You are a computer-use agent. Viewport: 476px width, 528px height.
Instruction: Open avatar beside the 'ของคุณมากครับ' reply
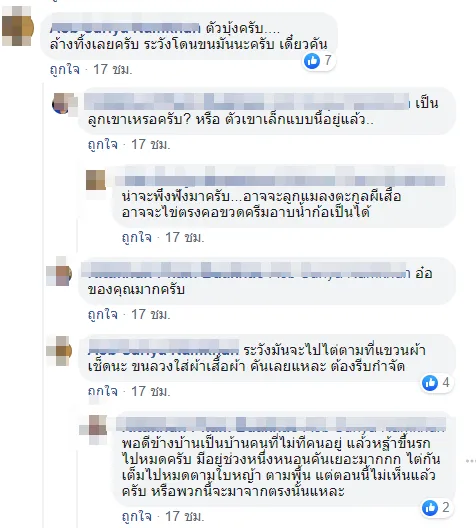(59, 272)
